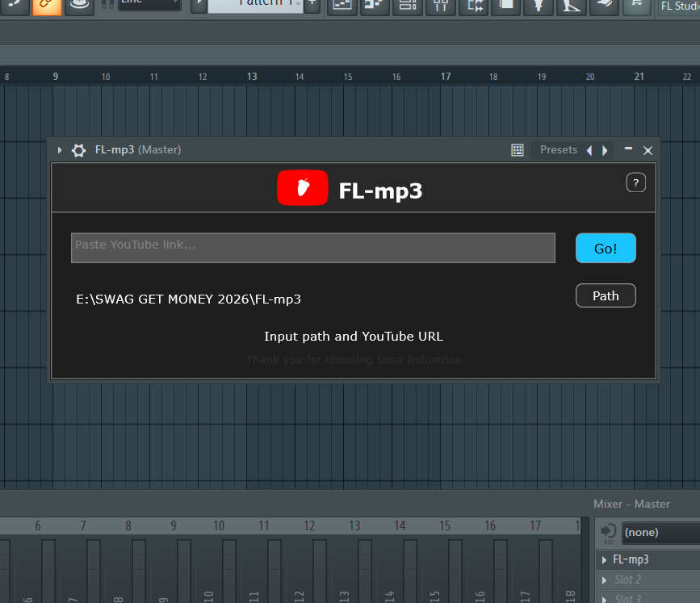Click the blue Go! button

pyautogui.click(x=606, y=248)
